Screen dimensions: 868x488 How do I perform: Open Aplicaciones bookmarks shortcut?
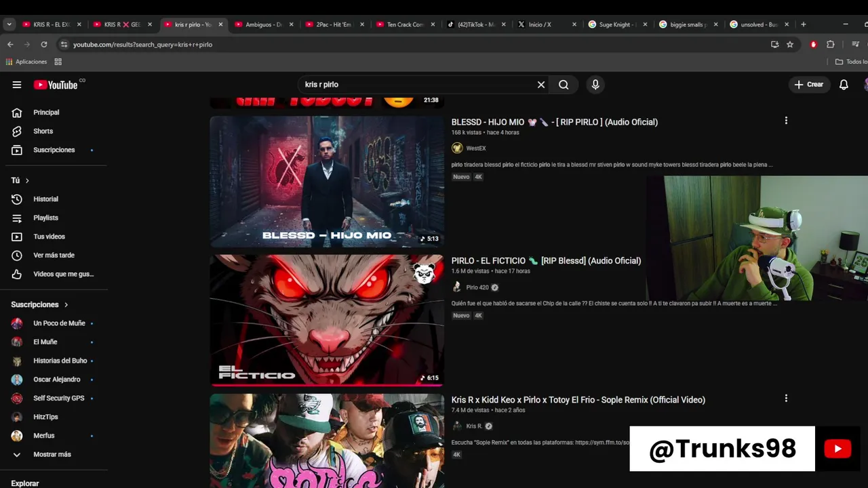(x=26, y=62)
